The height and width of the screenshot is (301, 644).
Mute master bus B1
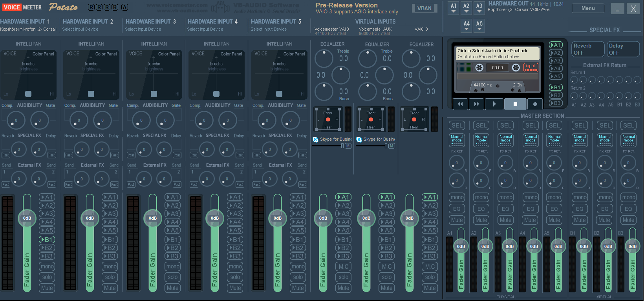(580, 220)
